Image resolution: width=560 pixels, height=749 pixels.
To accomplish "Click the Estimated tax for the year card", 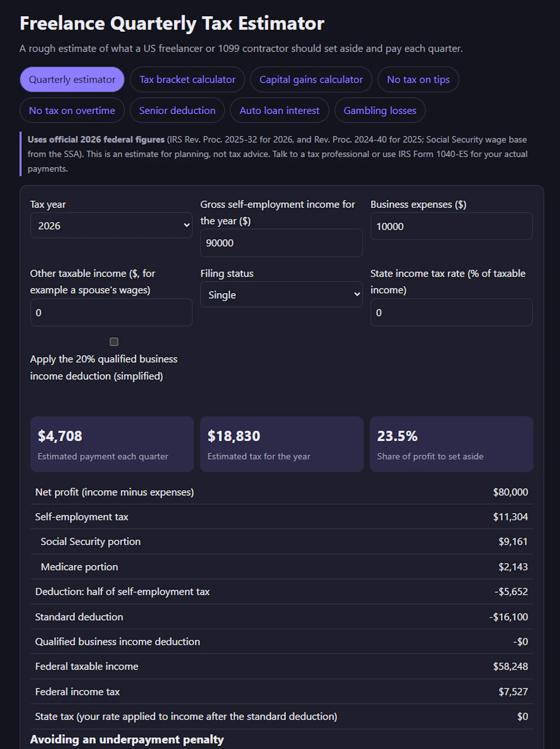I will (x=282, y=444).
